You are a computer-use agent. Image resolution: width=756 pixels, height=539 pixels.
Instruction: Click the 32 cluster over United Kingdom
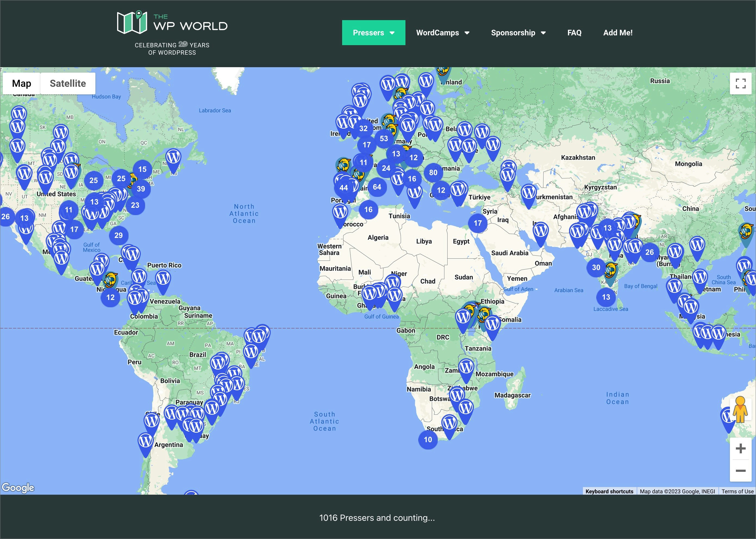(363, 128)
